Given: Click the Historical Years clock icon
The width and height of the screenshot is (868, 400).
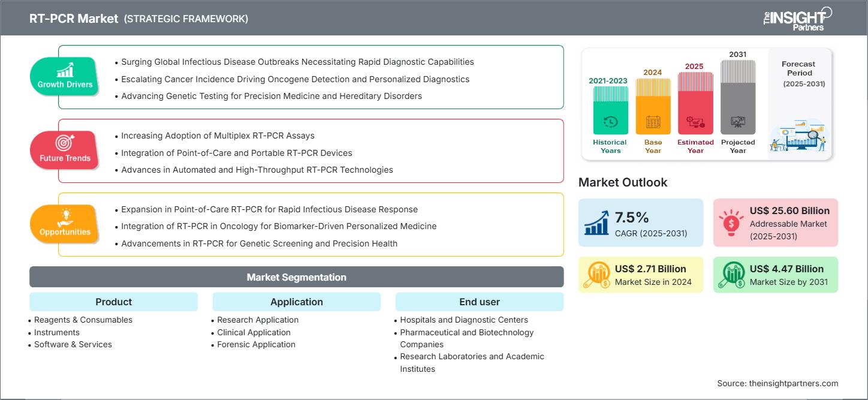Looking at the screenshot, I should [x=610, y=122].
